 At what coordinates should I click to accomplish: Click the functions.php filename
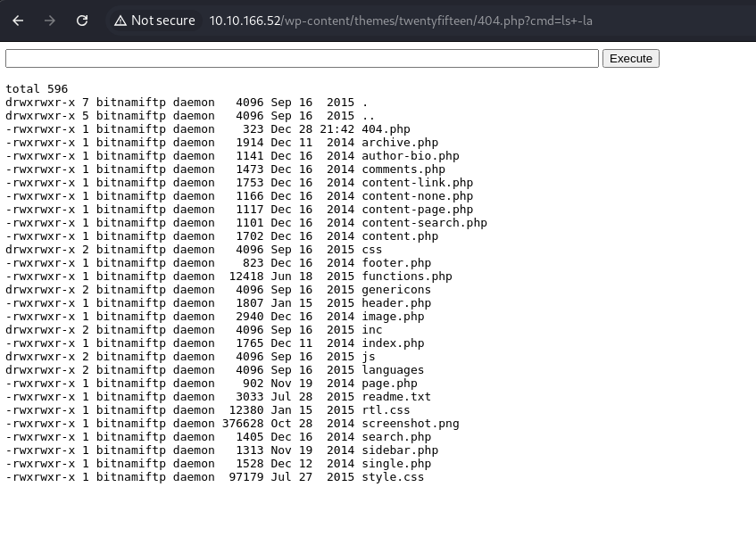coord(406,277)
